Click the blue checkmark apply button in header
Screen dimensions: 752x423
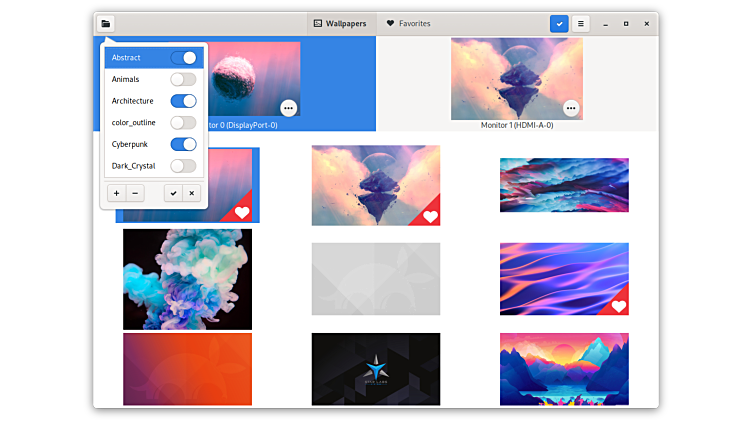tap(559, 23)
